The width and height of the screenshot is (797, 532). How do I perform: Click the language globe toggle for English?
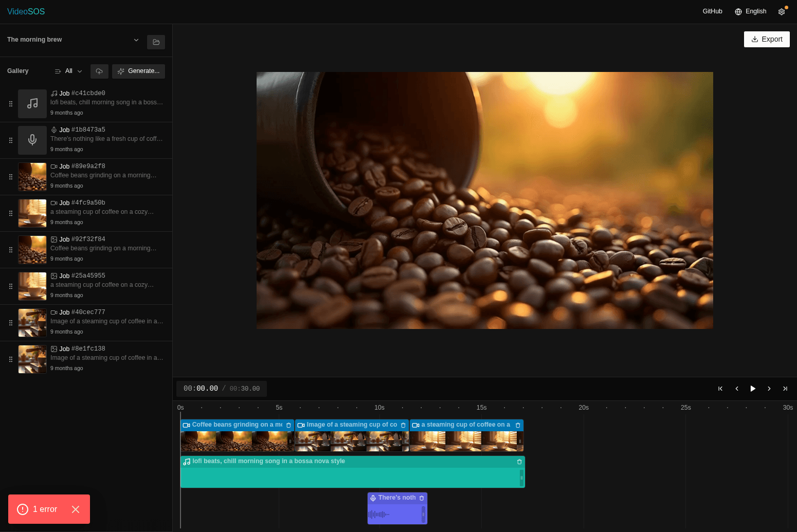[738, 11]
